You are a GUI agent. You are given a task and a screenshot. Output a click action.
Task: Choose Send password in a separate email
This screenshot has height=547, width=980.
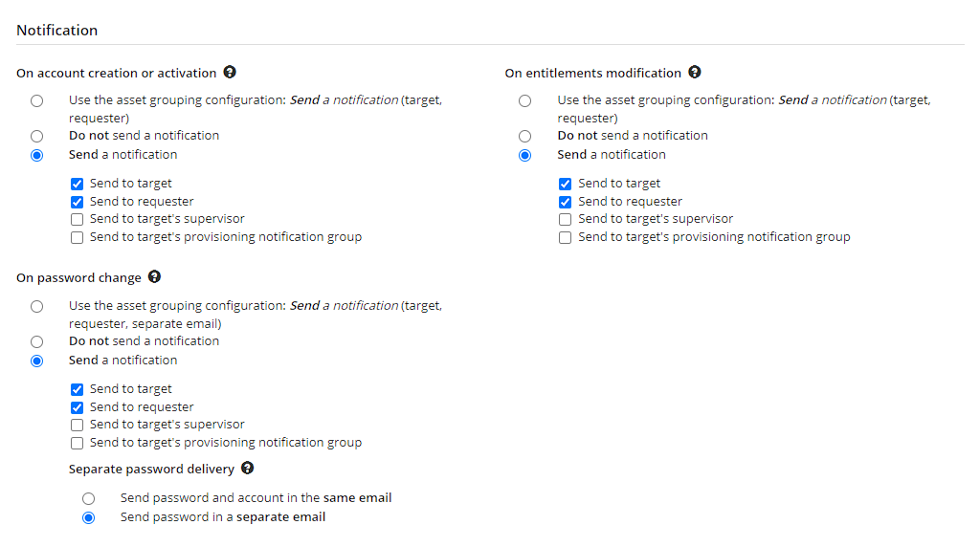tap(89, 517)
